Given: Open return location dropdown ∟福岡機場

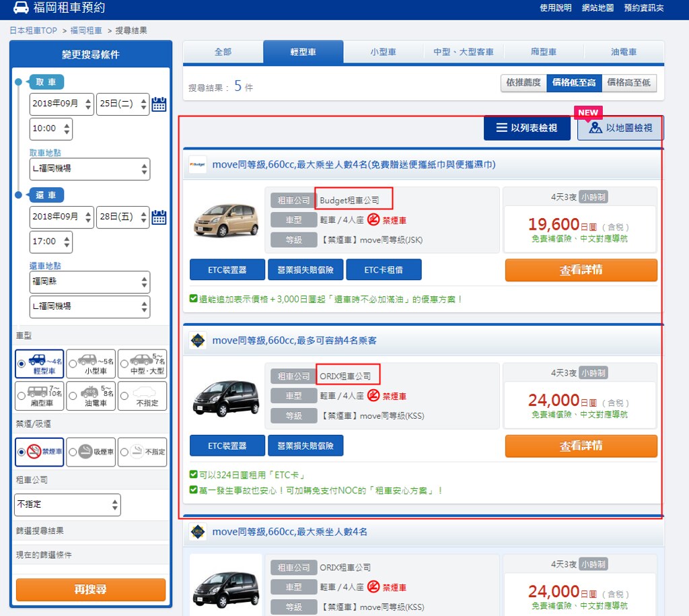Looking at the screenshot, I should [89, 306].
